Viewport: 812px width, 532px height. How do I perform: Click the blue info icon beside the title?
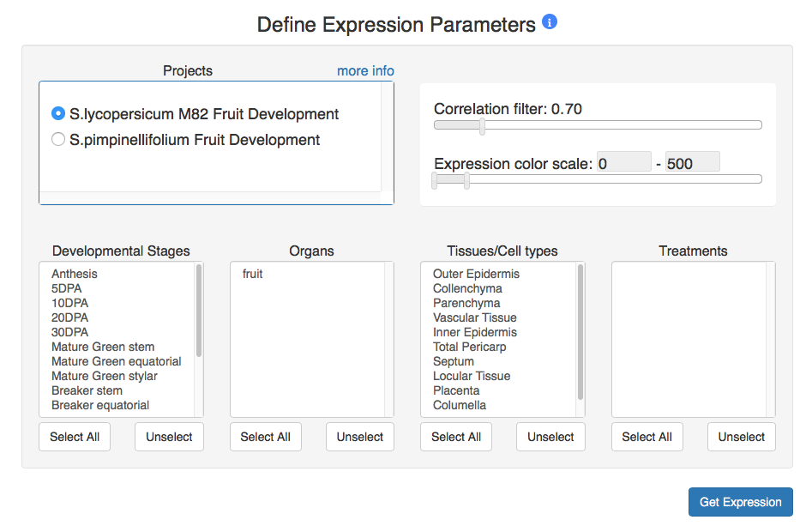pyautogui.click(x=550, y=22)
